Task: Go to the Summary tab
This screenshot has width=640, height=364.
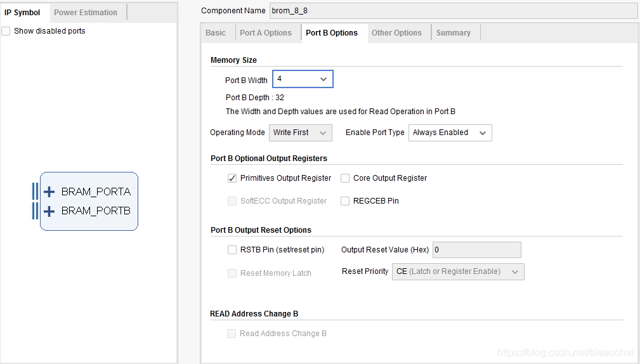Action: (x=453, y=33)
